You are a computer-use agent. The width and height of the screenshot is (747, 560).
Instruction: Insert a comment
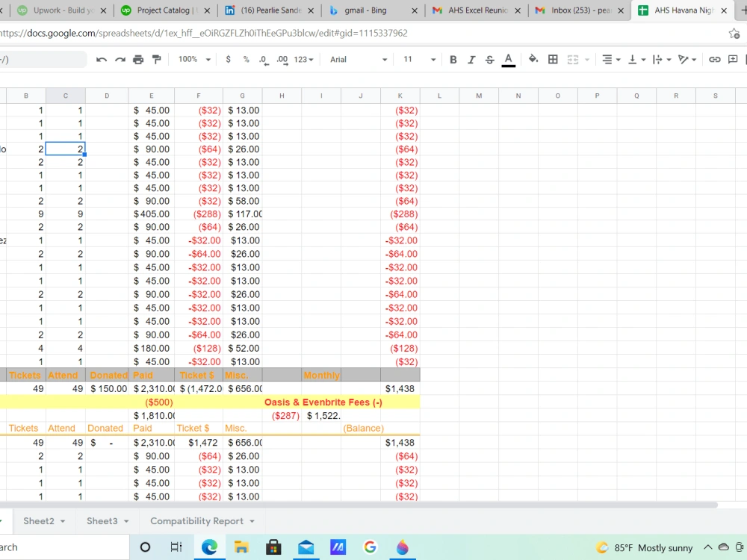(x=733, y=60)
